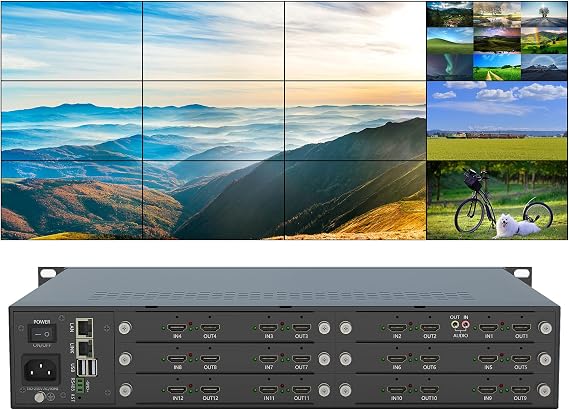Click the IN12 HDMI port

(x=177, y=390)
